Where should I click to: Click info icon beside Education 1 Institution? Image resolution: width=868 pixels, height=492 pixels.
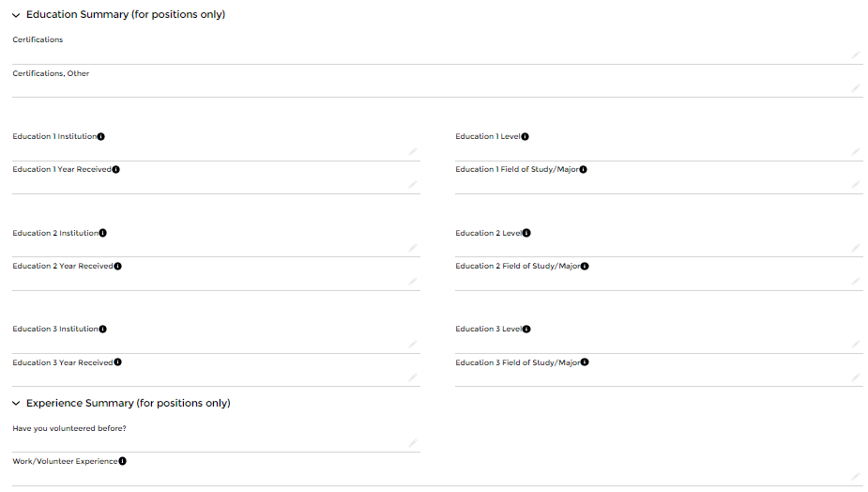(x=101, y=136)
